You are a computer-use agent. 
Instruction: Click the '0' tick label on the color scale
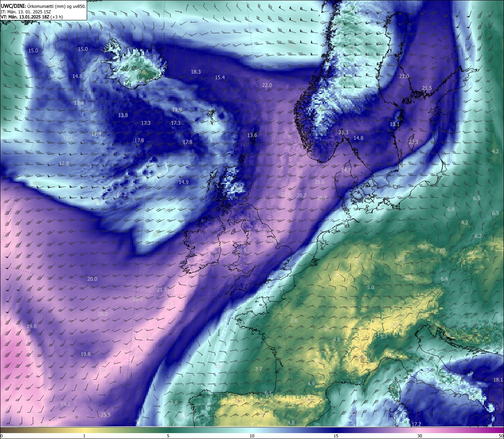click(x=2, y=436)
